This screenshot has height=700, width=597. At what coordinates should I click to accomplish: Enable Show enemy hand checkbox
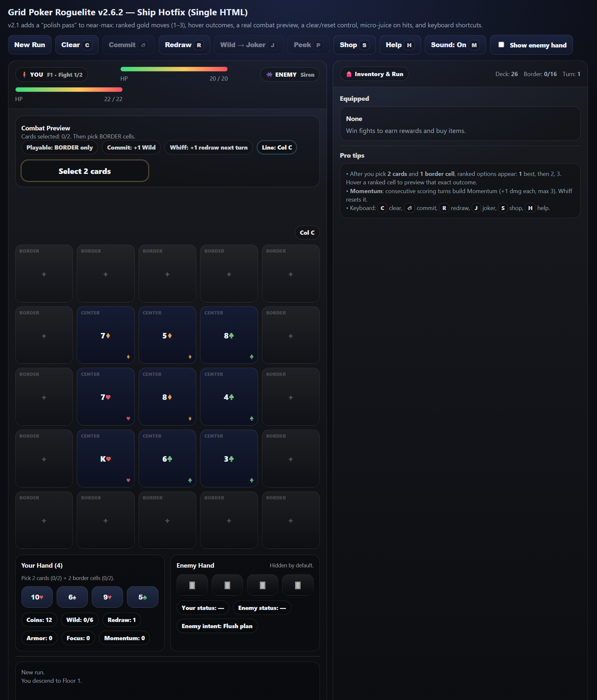point(501,45)
